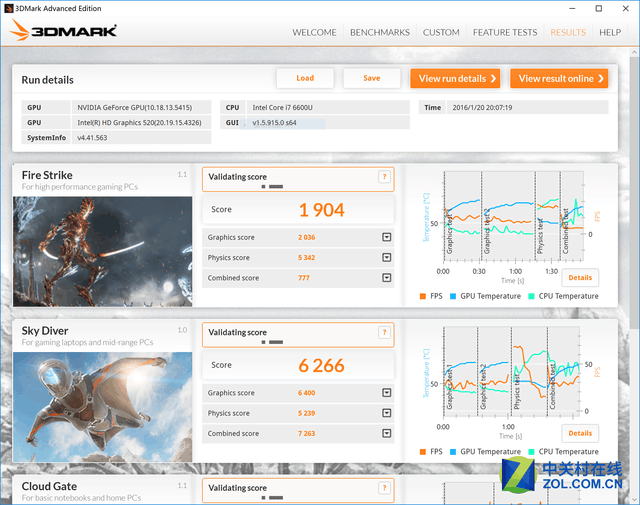This screenshot has width=640, height=505.
Task: Click the Fire Strike score 1 904
Action: 322,210
